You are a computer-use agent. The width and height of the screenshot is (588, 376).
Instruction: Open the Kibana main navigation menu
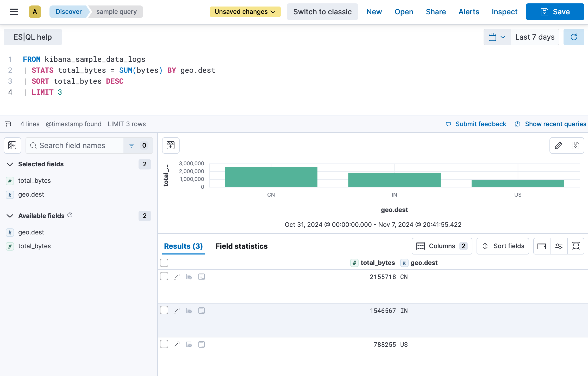[14, 12]
